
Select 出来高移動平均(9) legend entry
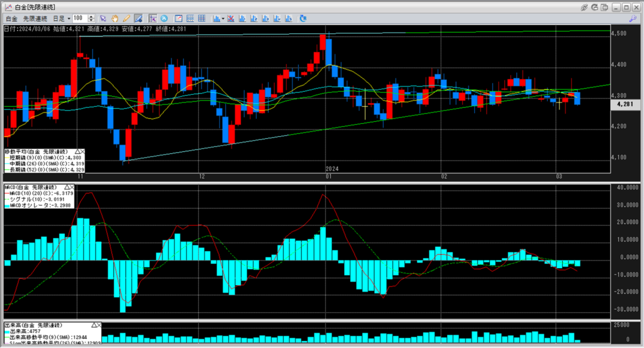coord(48,337)
